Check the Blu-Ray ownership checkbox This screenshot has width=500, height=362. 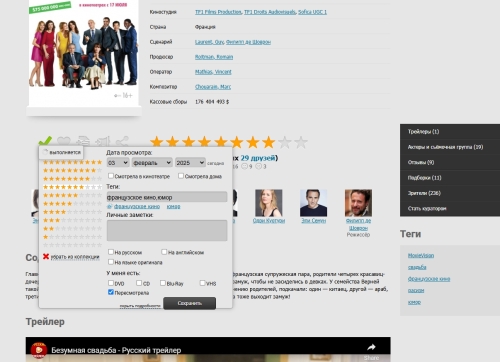(x=163, y=283)
